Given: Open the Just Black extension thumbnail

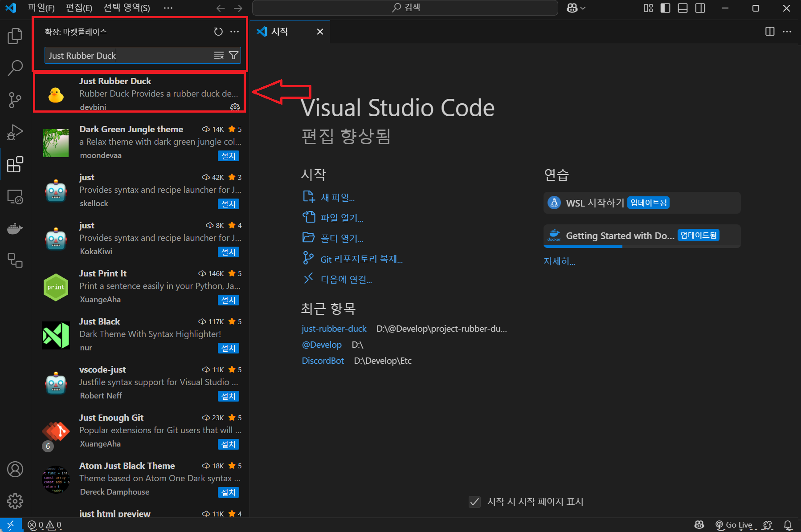Looking at the screenshot, I should [56, 335].
